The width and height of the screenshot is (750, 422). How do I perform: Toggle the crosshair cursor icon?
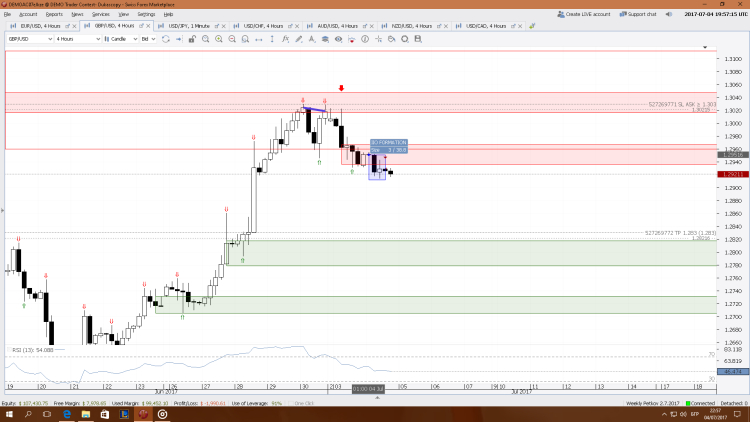tap(378, 39)
